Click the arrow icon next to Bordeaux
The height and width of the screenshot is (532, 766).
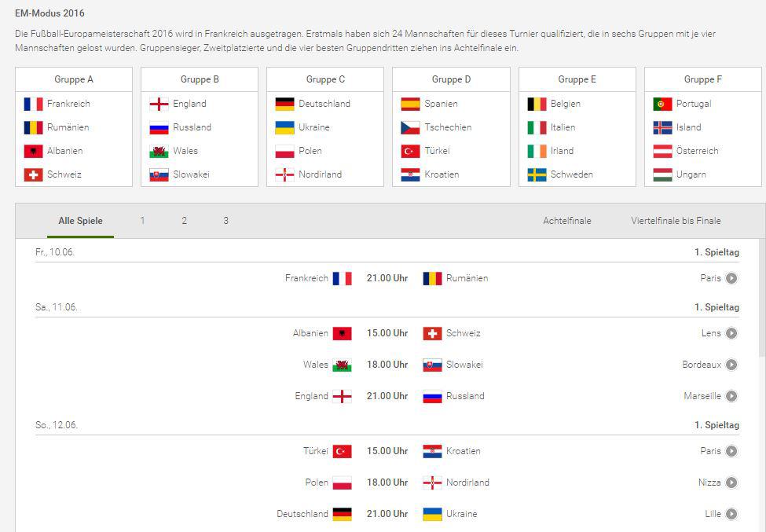point(731,365)
